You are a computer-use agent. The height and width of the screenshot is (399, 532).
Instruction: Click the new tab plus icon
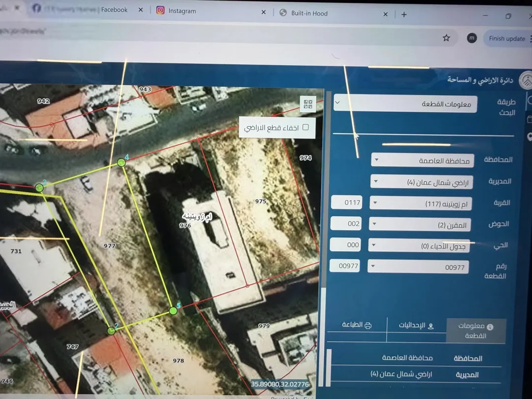[404, 15]
